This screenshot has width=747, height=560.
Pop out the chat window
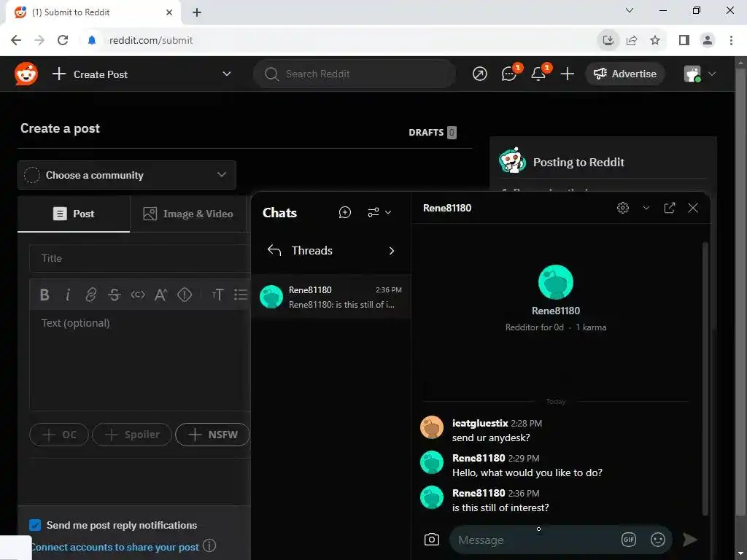670,208
